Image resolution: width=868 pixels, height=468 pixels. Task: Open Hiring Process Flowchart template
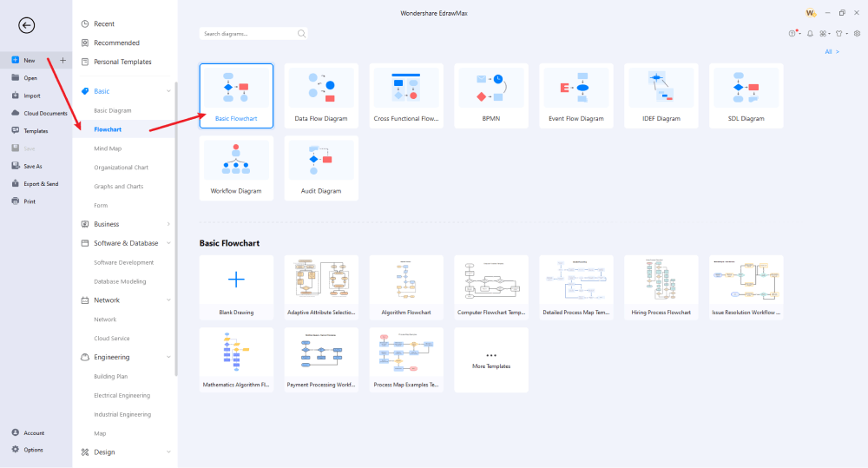click(661, 287)
